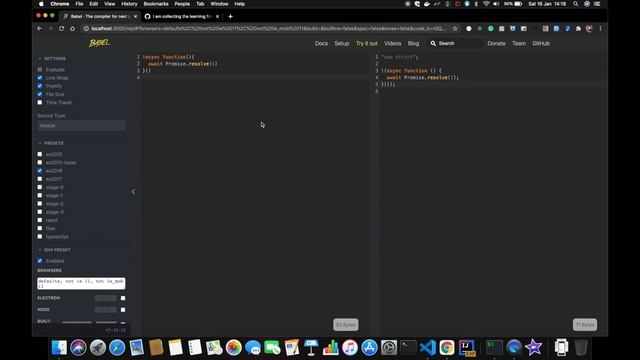Open Photos from the dock
640x360 pixels.
click(233, 348)
